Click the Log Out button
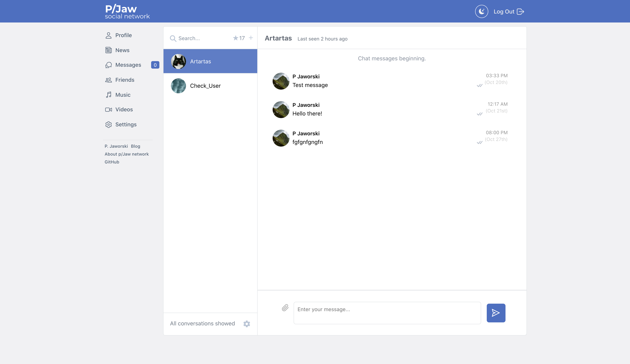Screen dimensions: 630x364 (x=509, y=11)
